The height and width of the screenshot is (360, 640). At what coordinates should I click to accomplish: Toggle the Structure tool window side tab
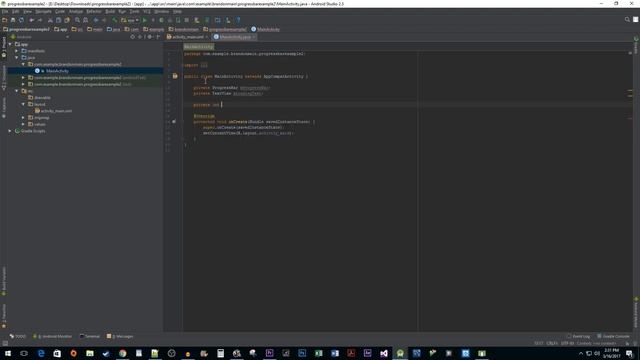point(4,78)
